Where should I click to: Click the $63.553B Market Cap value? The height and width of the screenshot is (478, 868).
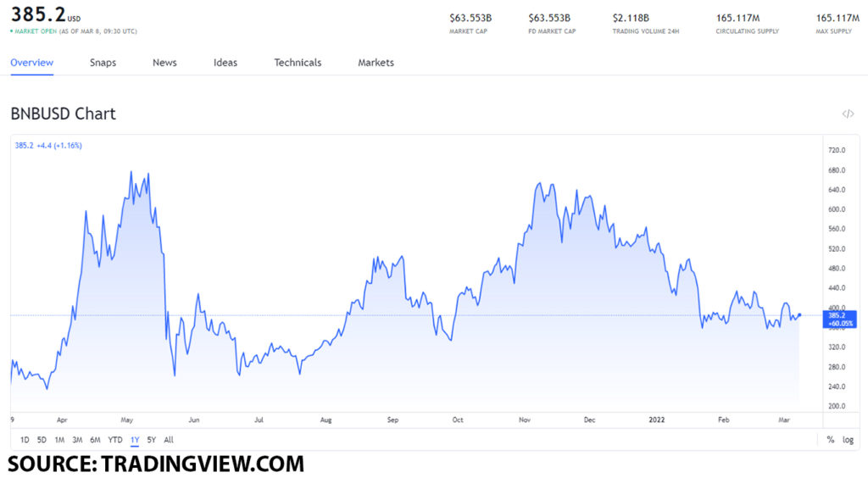coord(470,19)
